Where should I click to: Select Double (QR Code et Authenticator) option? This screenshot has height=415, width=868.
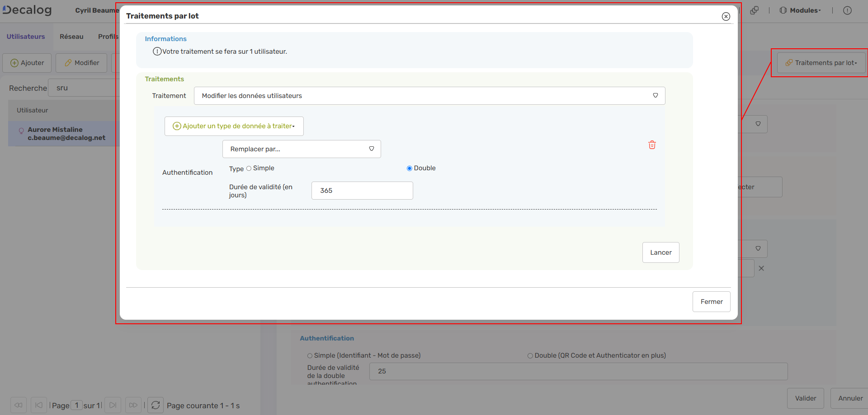(529, 355)
